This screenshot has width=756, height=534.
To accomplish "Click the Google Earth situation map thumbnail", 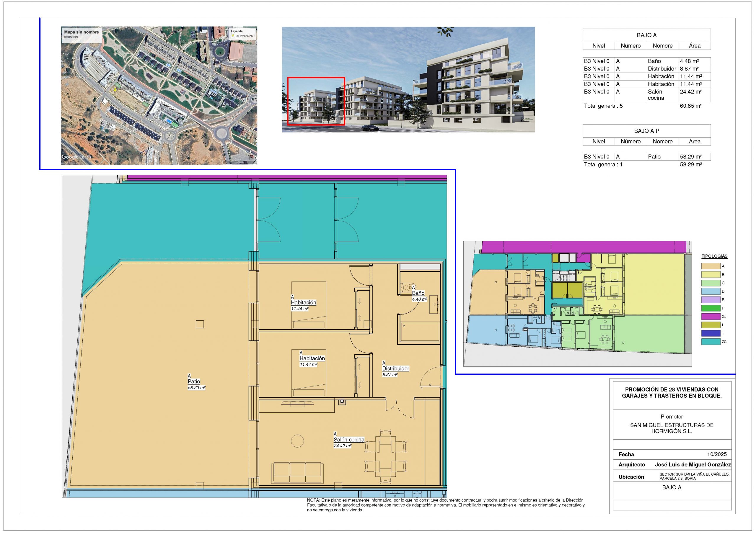I will point(159,95).
